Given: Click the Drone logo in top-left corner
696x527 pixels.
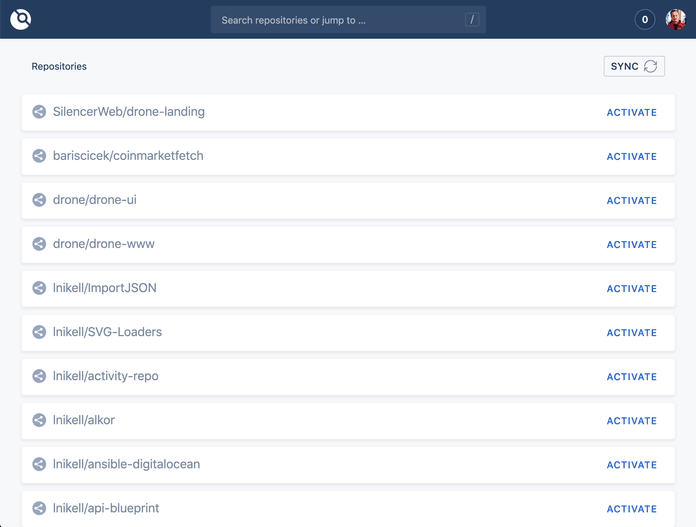Looking at the screenshot, I should [x=21, y=19].
